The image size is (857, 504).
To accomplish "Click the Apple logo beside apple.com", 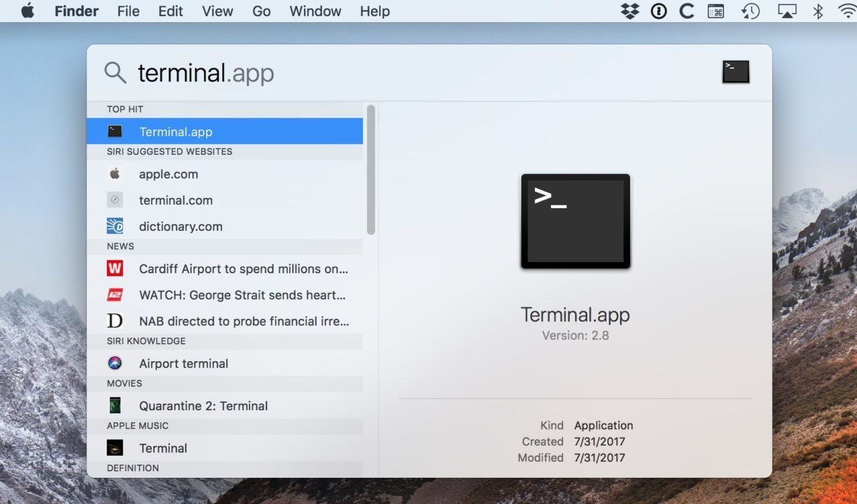I will click(115, 173).
